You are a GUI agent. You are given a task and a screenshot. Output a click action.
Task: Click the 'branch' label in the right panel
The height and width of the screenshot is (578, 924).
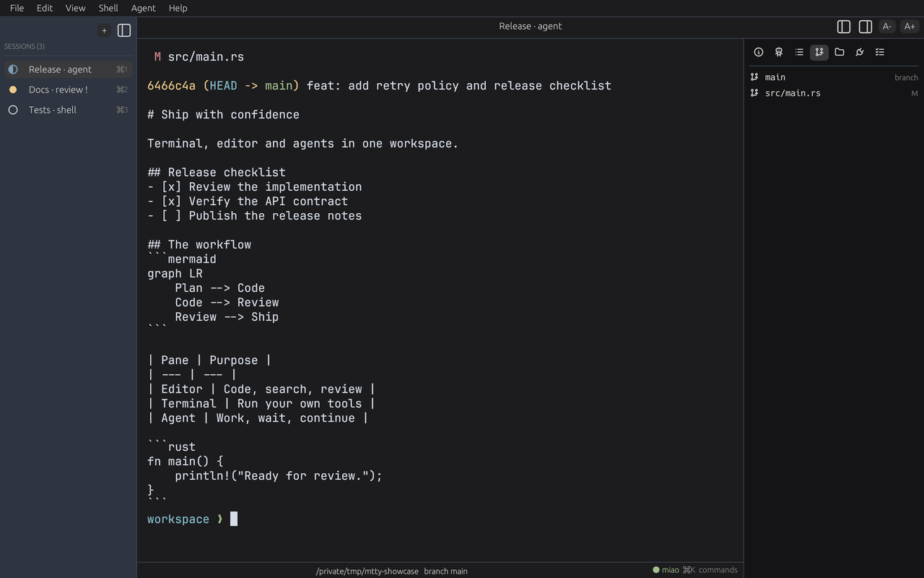point(906,77)
